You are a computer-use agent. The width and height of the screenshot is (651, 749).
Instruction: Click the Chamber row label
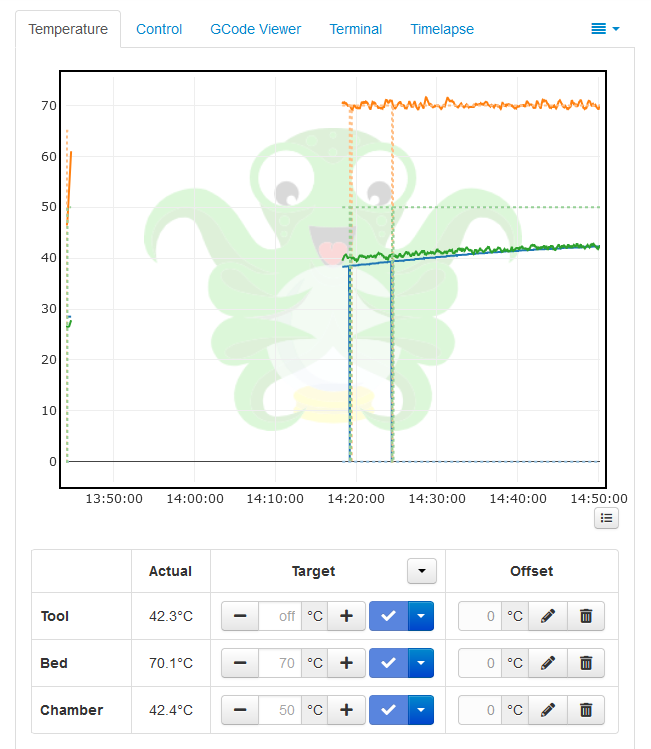click(x=72, y=710)
